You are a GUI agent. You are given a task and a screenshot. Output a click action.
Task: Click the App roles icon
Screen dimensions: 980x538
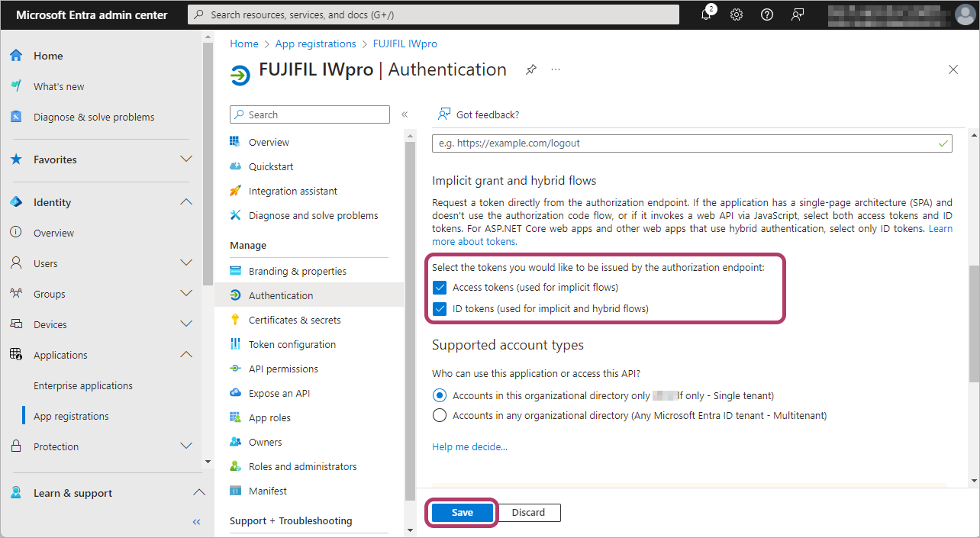(x=235, y=417)
